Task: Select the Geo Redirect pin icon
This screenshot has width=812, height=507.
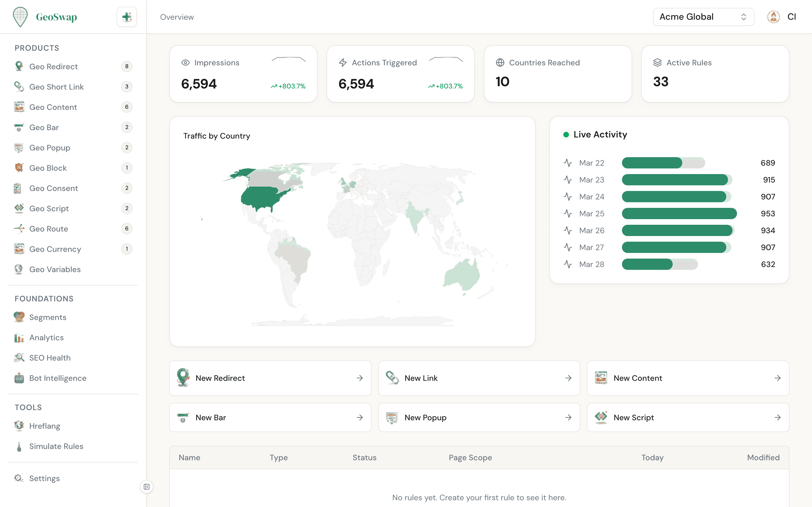Action: [19, 66]
